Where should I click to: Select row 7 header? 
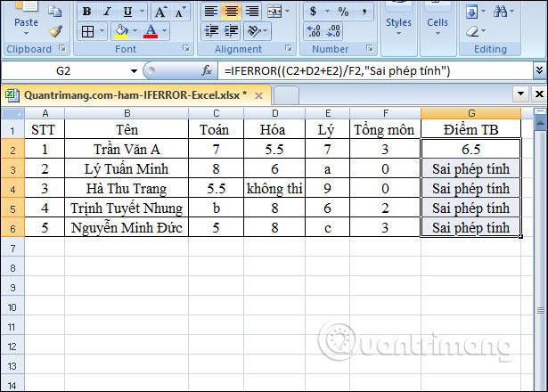click(12, 249)
